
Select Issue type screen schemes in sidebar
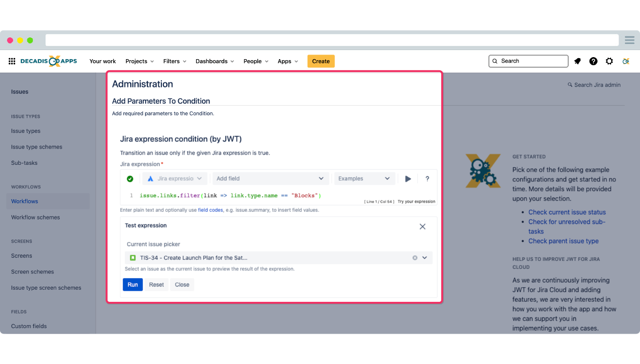point(46,288)
